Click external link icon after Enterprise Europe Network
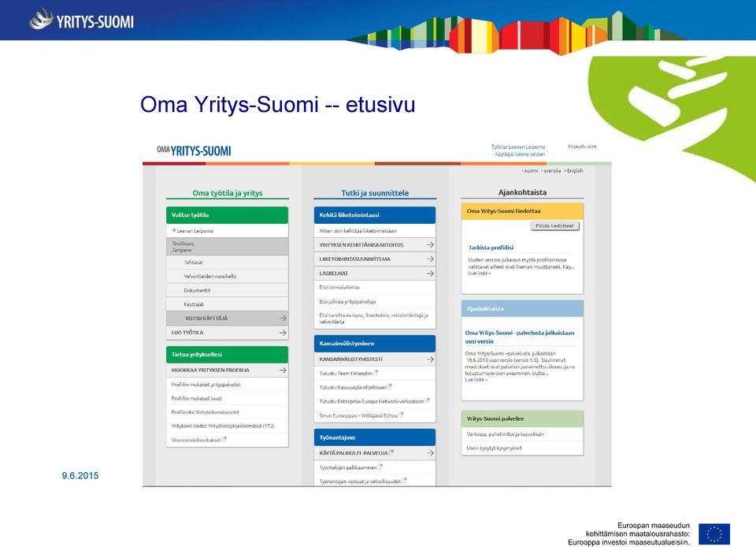The image size is (756, 547). 427,400
